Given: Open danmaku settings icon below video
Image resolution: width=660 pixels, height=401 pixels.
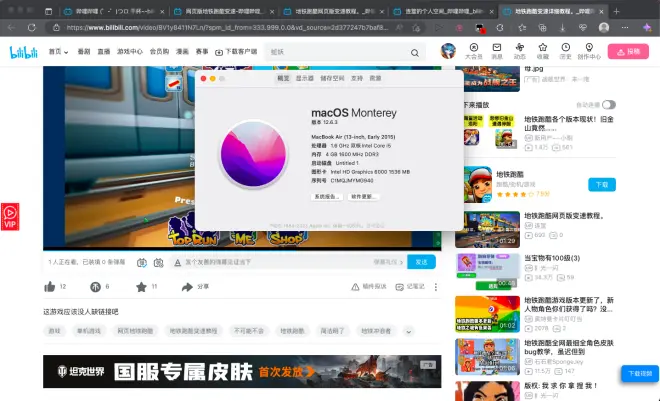Looking at the screenshot, I should click(x=158, y=262).
